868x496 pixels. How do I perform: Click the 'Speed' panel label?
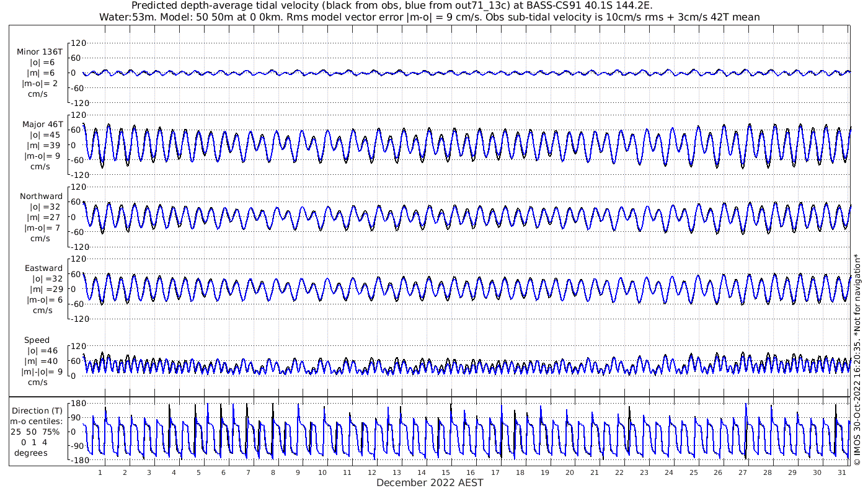(37, 340)
